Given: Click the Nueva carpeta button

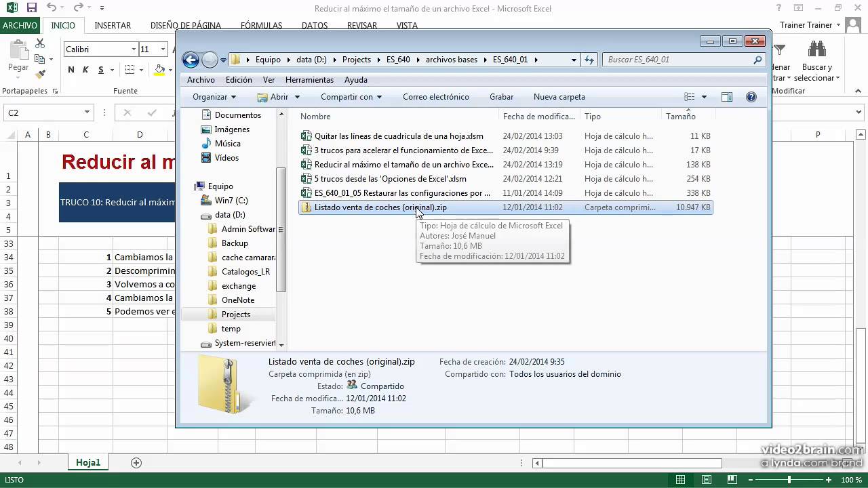Looking at the screenshot, I should click(559, 97).
